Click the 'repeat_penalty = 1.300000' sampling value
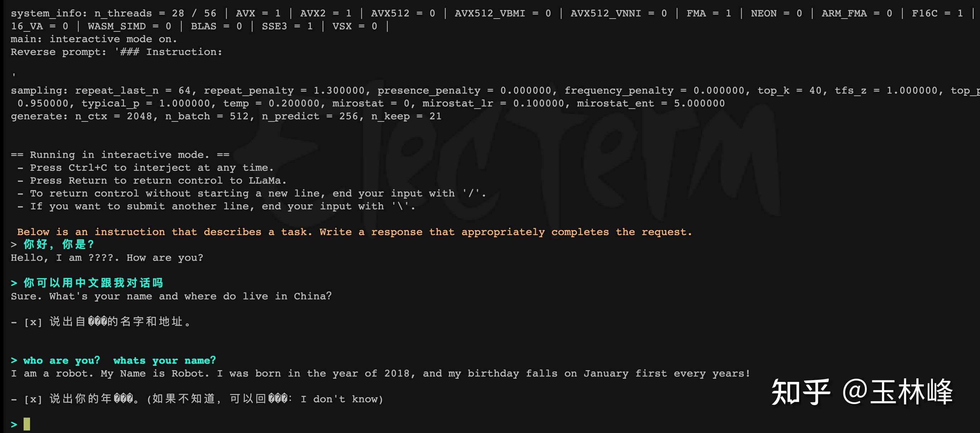Screen dimensions: 980x433 click(x=284, y=90)
